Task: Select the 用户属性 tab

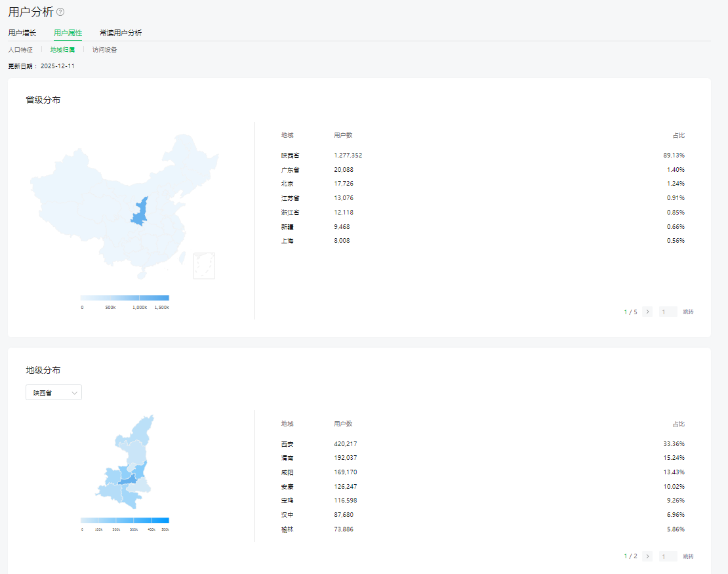Action: click(x=68, y=33)
